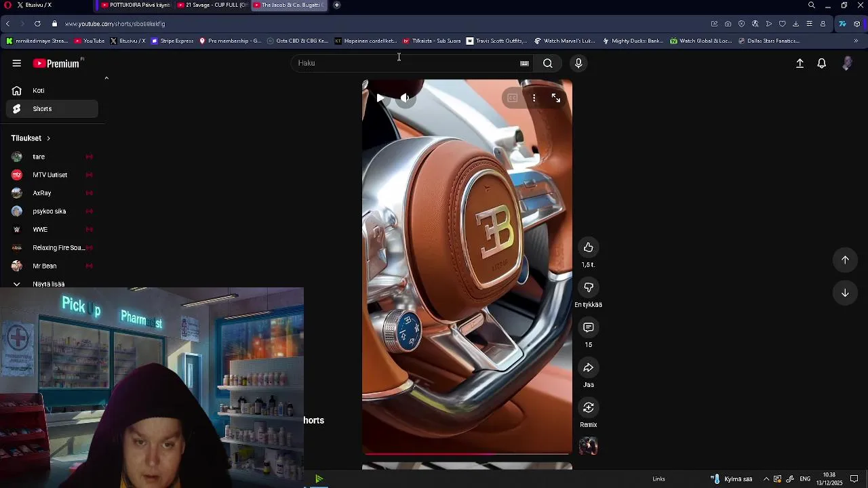Screen dimensions: 868x488
Task: Open the comments on the Short
Action: pyautogui.click(x=589, y=327)
